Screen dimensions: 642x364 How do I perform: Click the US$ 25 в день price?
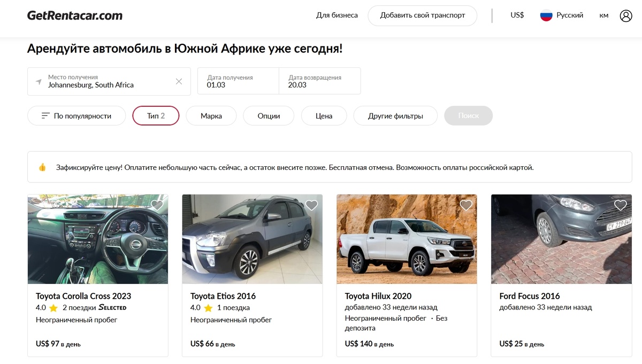point(522,344)
